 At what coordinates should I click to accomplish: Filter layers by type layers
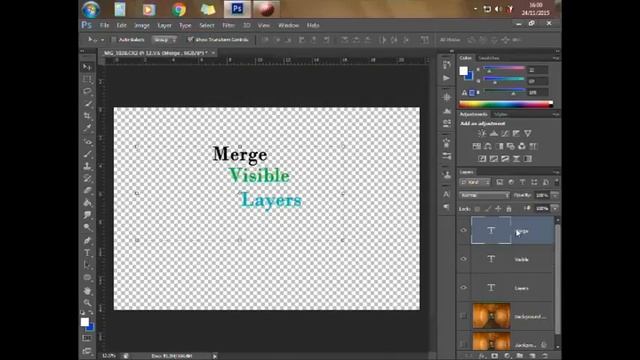click(x=522, y=182)
